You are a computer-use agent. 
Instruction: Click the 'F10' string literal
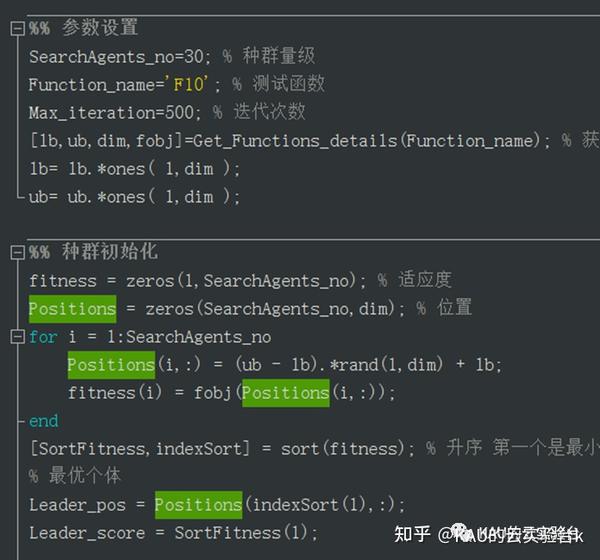(x=188, y=84)
